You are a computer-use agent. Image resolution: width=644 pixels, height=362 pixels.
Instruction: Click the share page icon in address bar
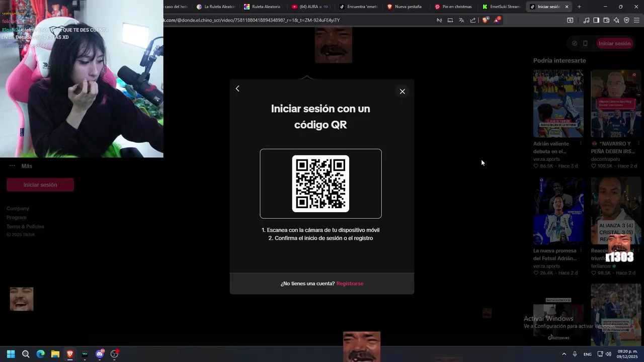[473, 20]
